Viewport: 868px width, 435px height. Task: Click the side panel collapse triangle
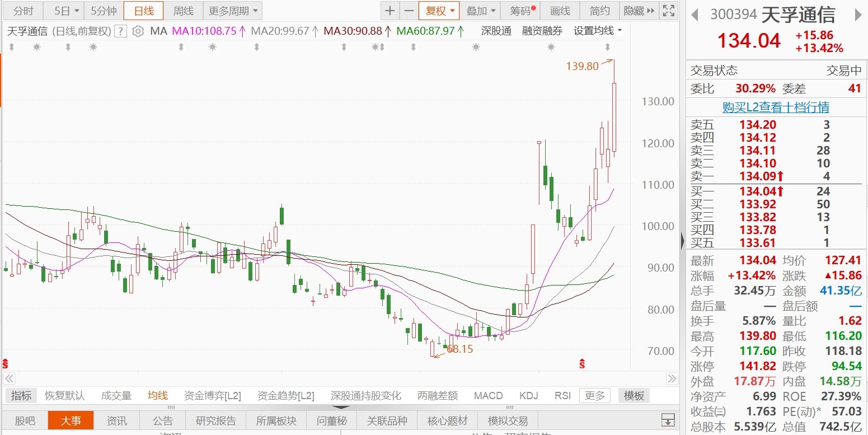[x=682, y=241]
